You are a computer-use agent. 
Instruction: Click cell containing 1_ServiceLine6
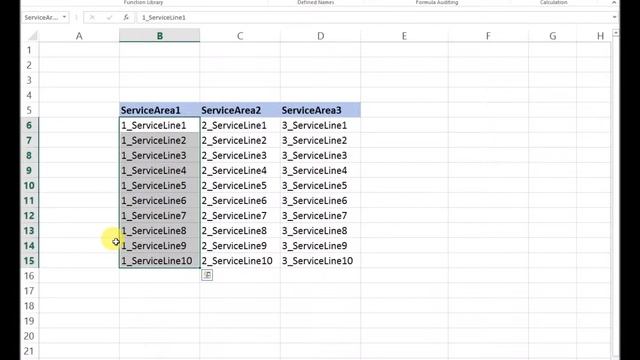pos(160,200)
